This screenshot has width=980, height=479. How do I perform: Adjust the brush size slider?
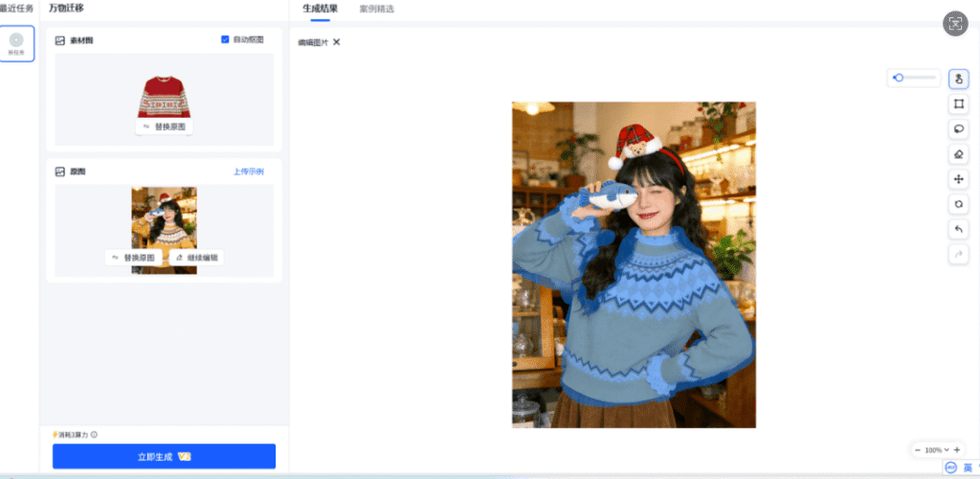[x=914, y=78]
